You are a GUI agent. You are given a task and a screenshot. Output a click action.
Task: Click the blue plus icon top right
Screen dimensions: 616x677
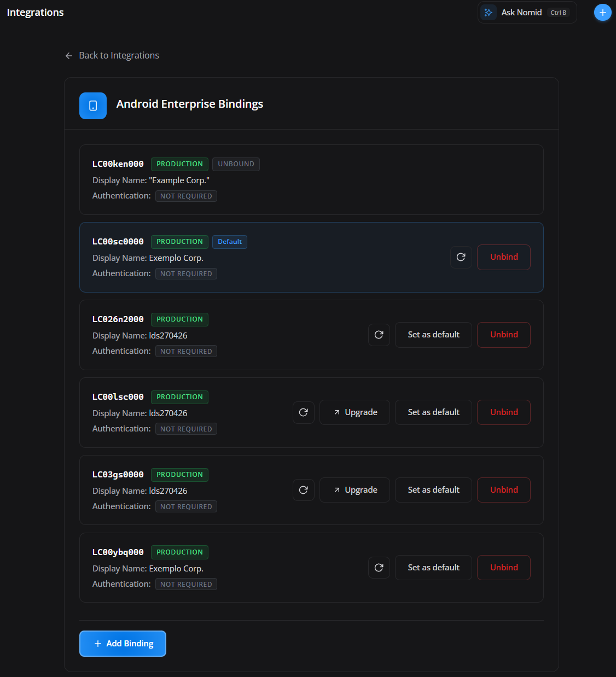(x=602, y=13)
